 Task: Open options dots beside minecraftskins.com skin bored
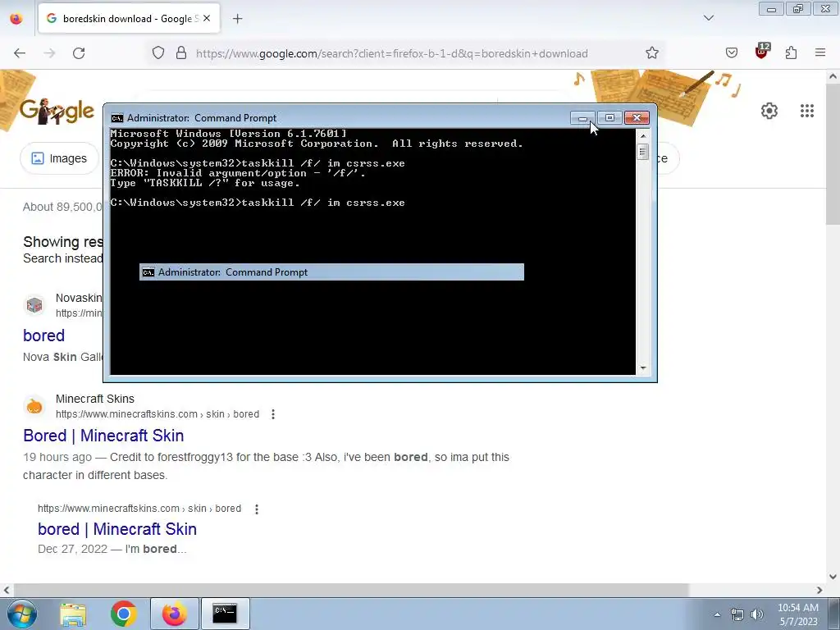click(273, 414)
